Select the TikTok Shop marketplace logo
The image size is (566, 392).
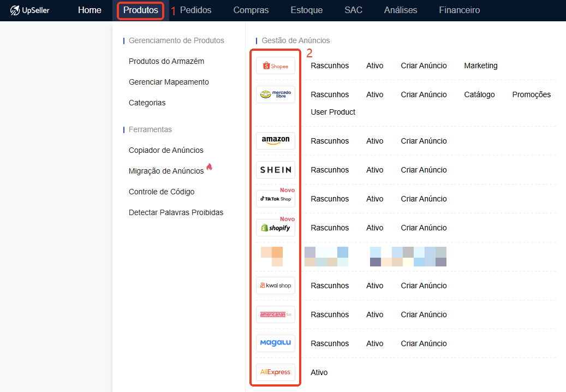276,199
